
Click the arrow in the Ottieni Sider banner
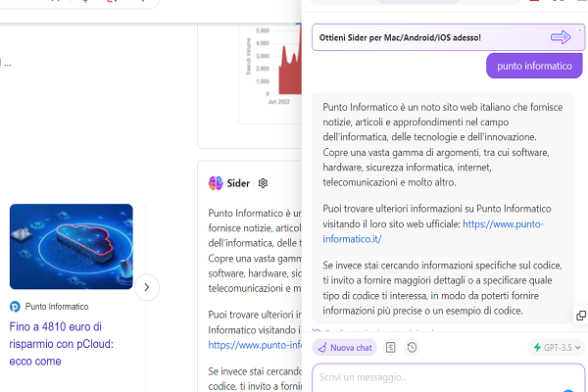click(x=561, y=37)
